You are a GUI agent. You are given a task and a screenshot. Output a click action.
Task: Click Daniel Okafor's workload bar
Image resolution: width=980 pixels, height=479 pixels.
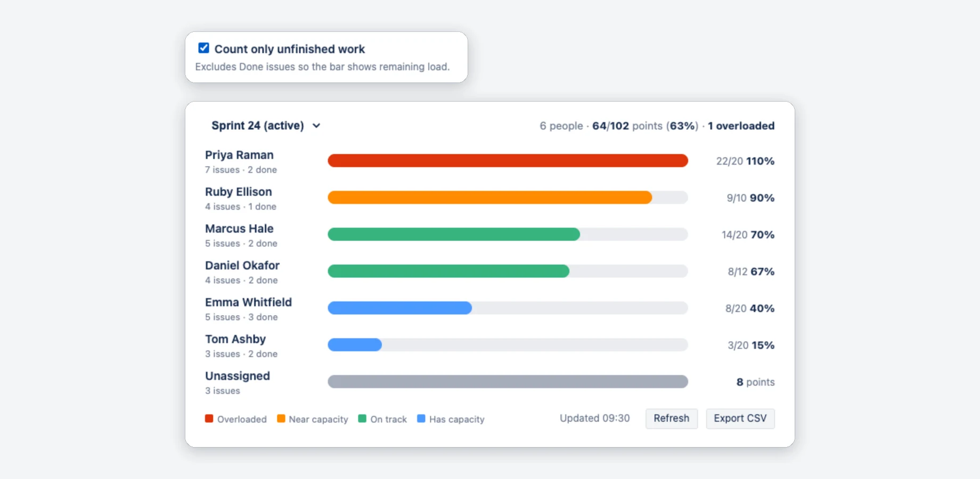point(448,271)
